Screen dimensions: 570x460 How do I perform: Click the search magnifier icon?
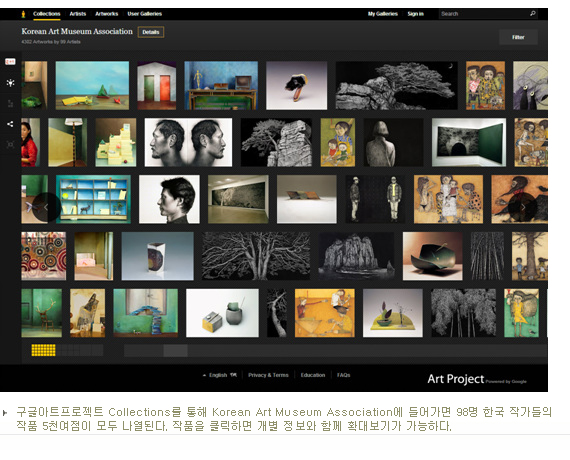point(533,14)
